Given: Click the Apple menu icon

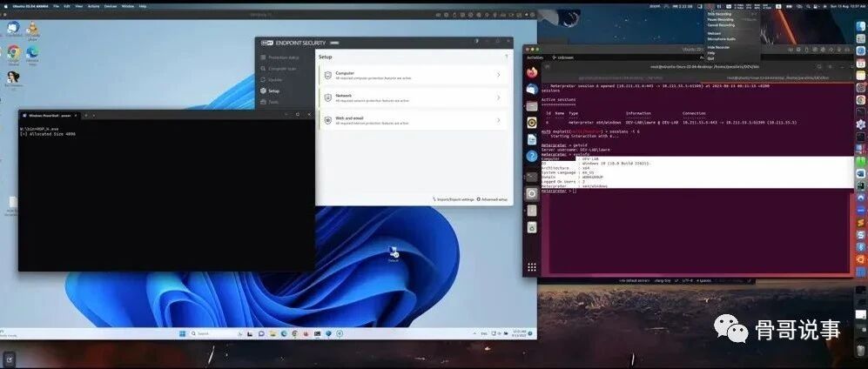Looking at the screenshot, I should click(x=7, y=6).
